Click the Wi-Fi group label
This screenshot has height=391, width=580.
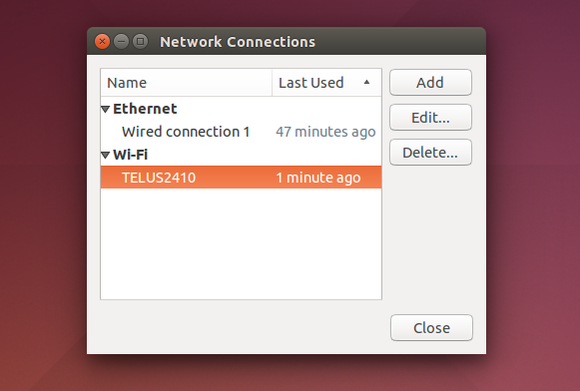(130, 155)
